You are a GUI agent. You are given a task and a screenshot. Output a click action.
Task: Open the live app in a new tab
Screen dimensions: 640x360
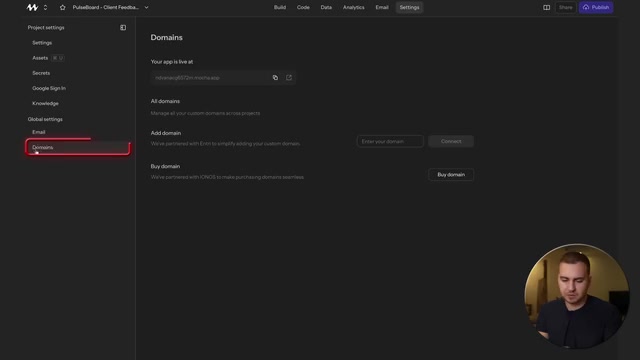coord(289,78)
